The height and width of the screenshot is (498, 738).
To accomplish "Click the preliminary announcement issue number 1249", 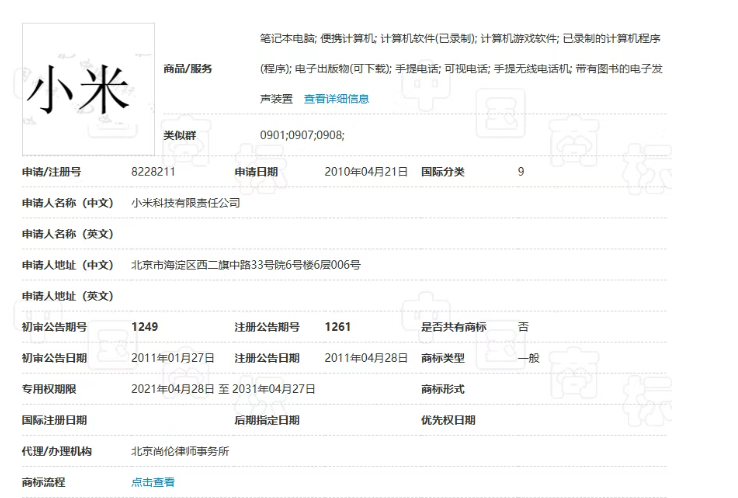I will 145,327.
